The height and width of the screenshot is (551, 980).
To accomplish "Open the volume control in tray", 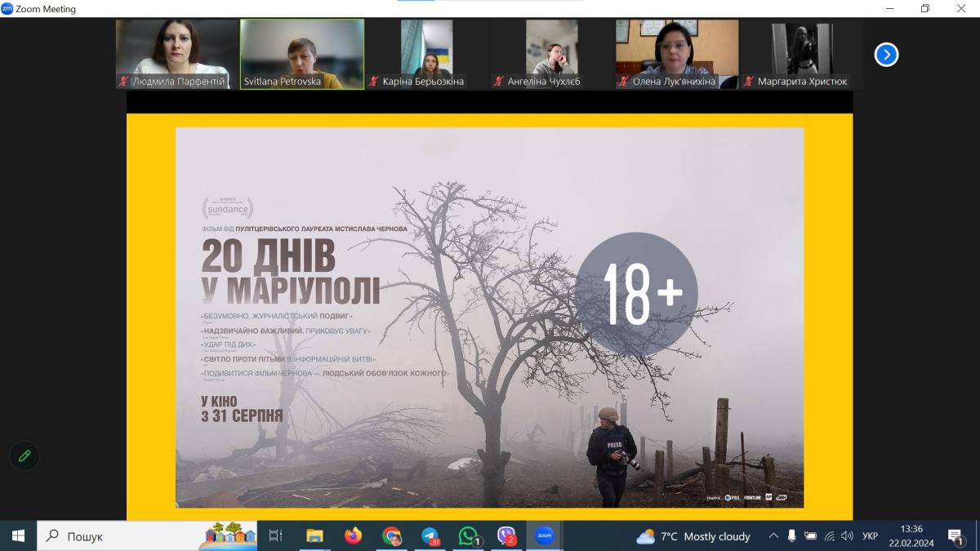I will [847, 536].
